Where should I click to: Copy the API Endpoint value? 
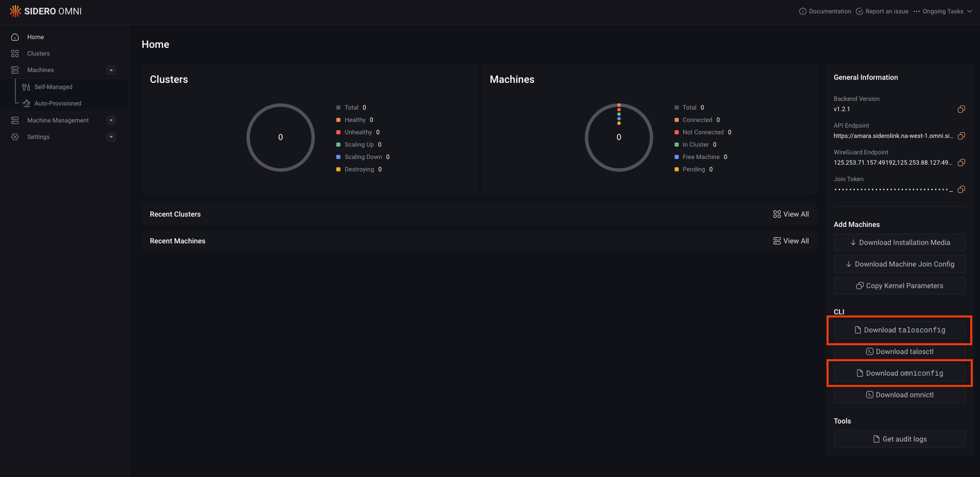(x=961, y=136)
